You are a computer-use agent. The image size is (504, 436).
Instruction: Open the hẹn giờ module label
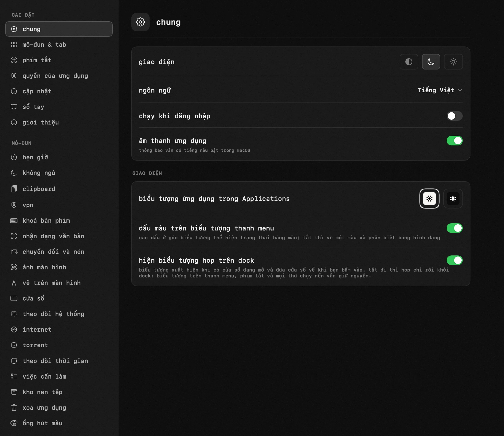click(x=35, y=157)
